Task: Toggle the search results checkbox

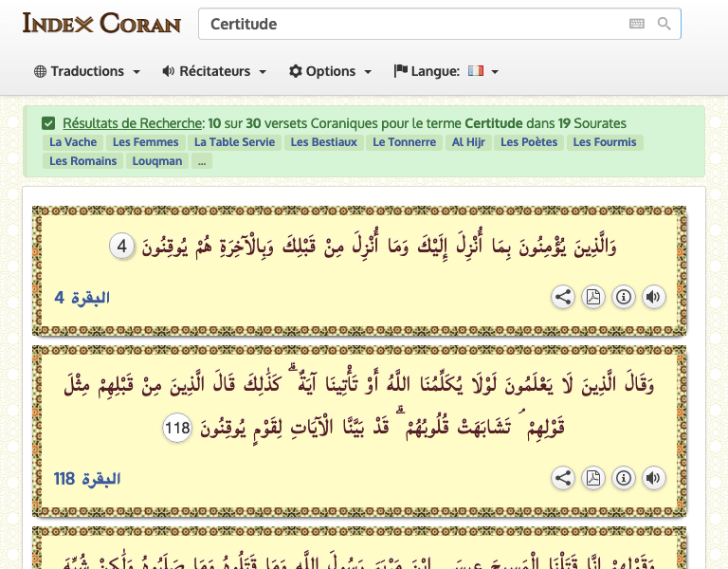Action: click(48, 123)
